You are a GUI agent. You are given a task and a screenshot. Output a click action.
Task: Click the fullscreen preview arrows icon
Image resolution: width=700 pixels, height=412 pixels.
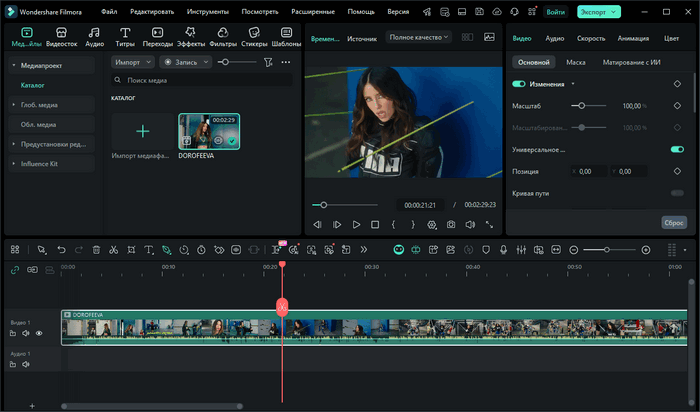[x=489, y=225]
